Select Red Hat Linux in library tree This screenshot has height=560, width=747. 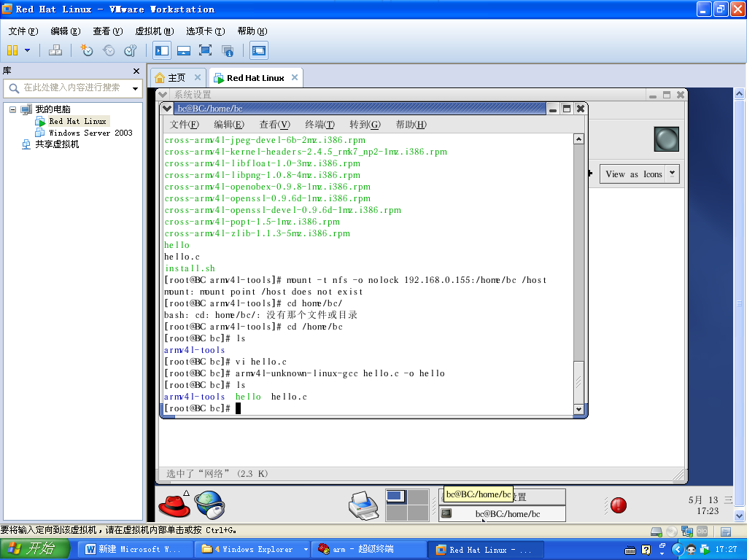coord(77,121)
